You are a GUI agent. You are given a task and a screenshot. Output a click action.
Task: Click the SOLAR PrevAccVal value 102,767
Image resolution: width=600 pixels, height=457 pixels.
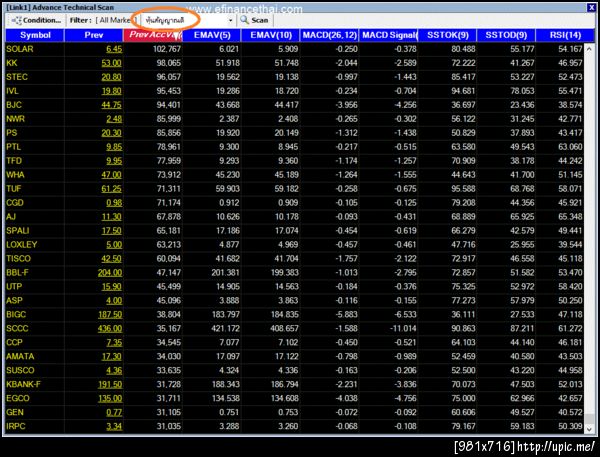166,49
